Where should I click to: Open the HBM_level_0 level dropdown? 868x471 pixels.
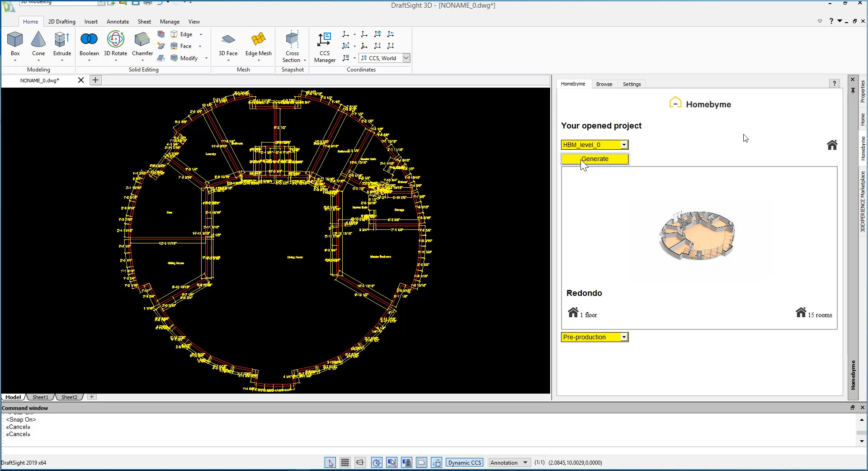pos(594,145)
